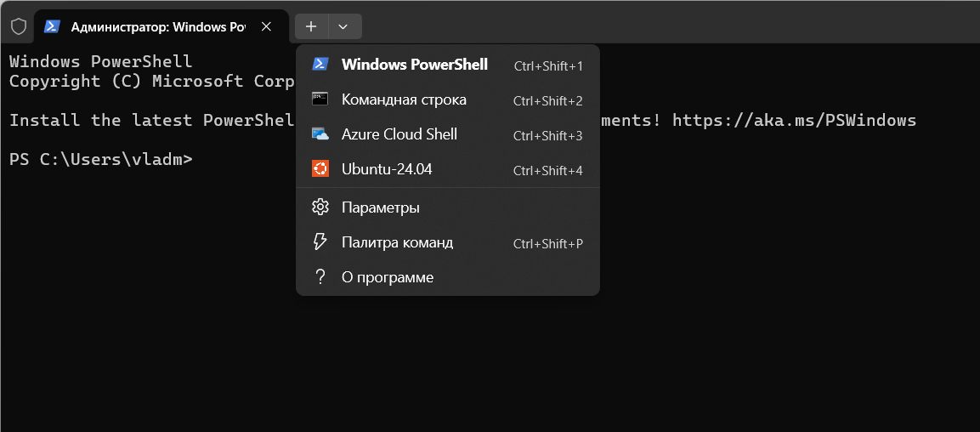Click the PowerShell icon on the tab
Viewport: 980px width, 432px height.
[52, 27]
